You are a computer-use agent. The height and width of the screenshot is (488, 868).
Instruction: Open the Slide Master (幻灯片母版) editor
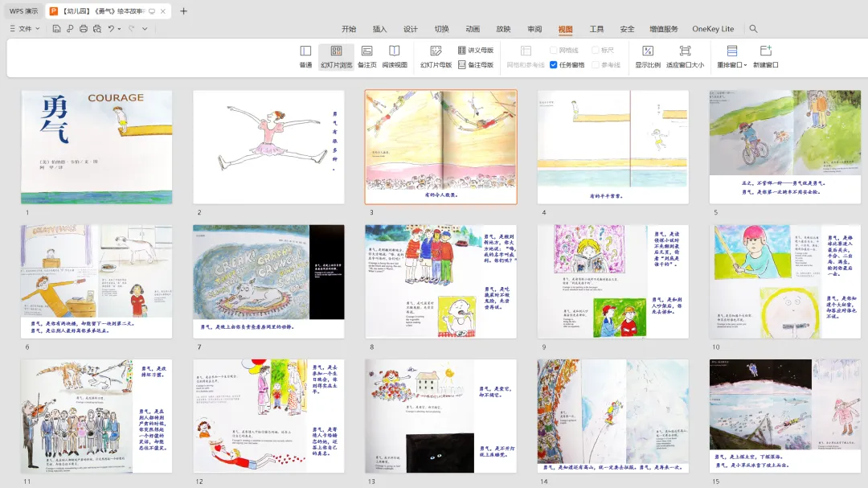pyautogui.click(x=436, y=57)
